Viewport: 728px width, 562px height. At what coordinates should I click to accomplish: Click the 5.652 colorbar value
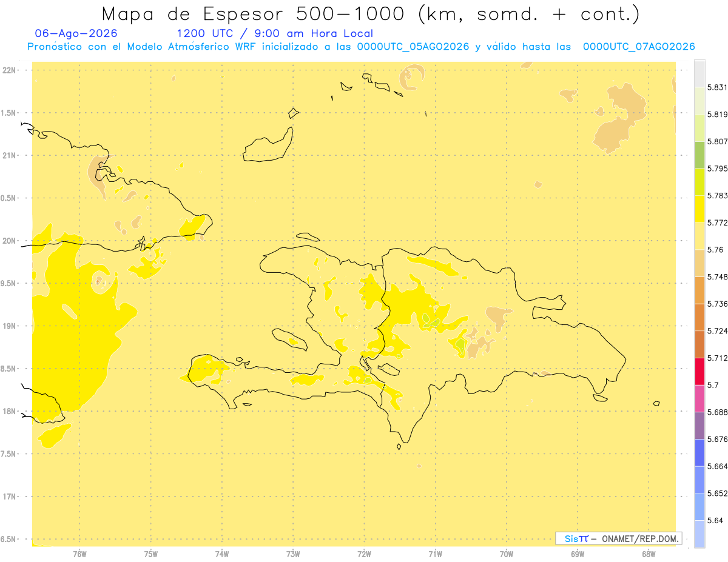click(717, 493)
